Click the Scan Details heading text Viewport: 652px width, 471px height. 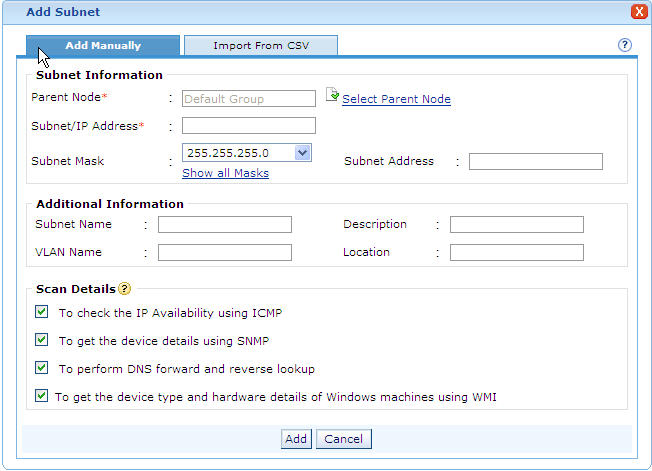tap(76, 289)
